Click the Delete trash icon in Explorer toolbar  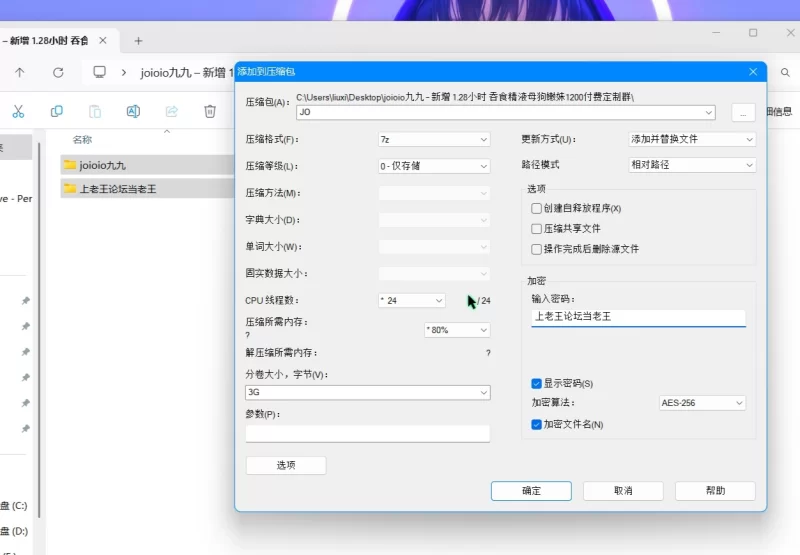(x=210, y=111)
